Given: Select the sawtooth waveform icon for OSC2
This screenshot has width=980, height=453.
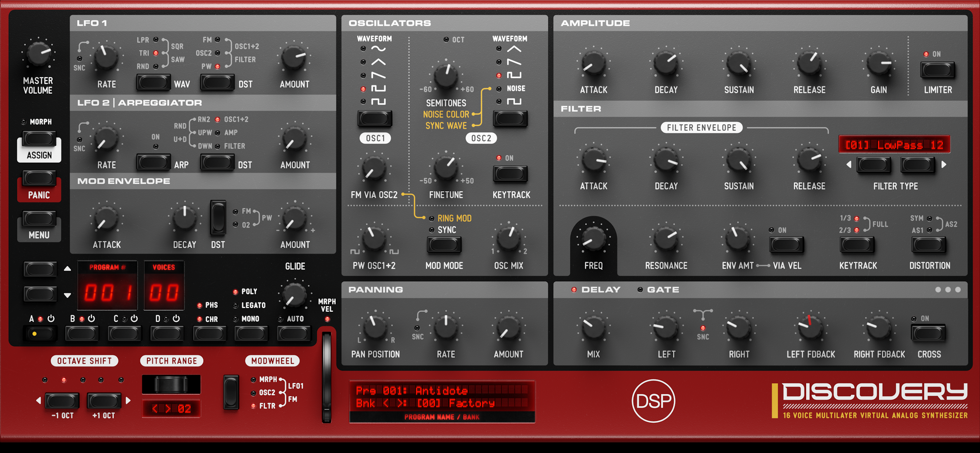Looking at the screenshot, I should (514, 62).
